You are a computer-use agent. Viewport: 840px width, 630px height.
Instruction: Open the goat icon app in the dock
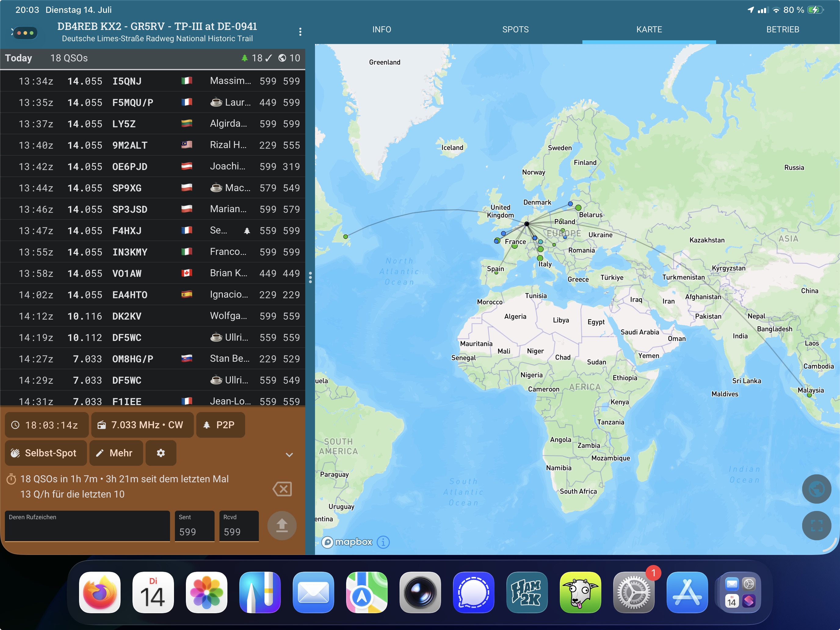(580, 592)
